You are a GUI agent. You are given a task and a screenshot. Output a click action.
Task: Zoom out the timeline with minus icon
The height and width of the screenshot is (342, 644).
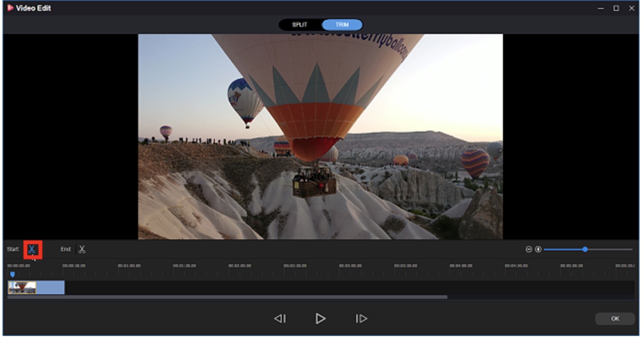pyautogui.click(x=529, y=249)
